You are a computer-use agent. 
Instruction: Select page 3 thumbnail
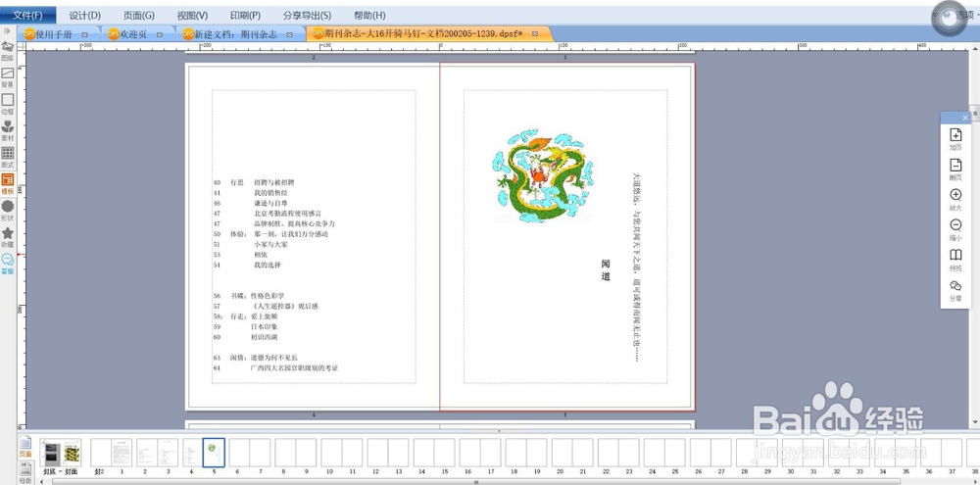coord(169,453)
